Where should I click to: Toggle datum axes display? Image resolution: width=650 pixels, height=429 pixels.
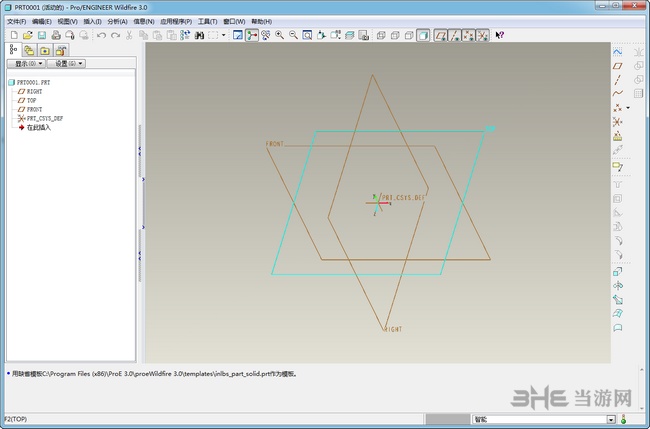455,35
